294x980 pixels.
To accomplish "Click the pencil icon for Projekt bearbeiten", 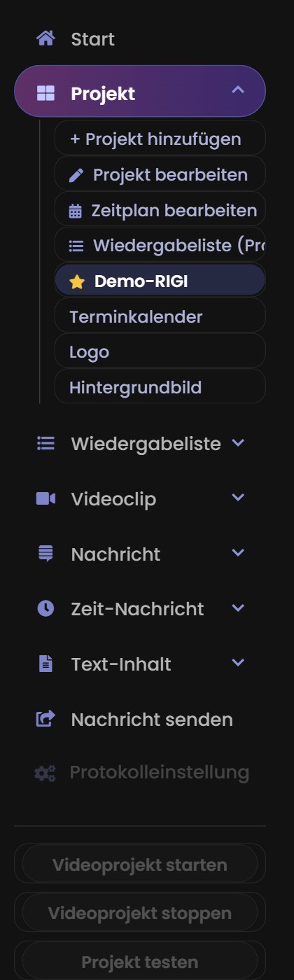I will point(76,175).
